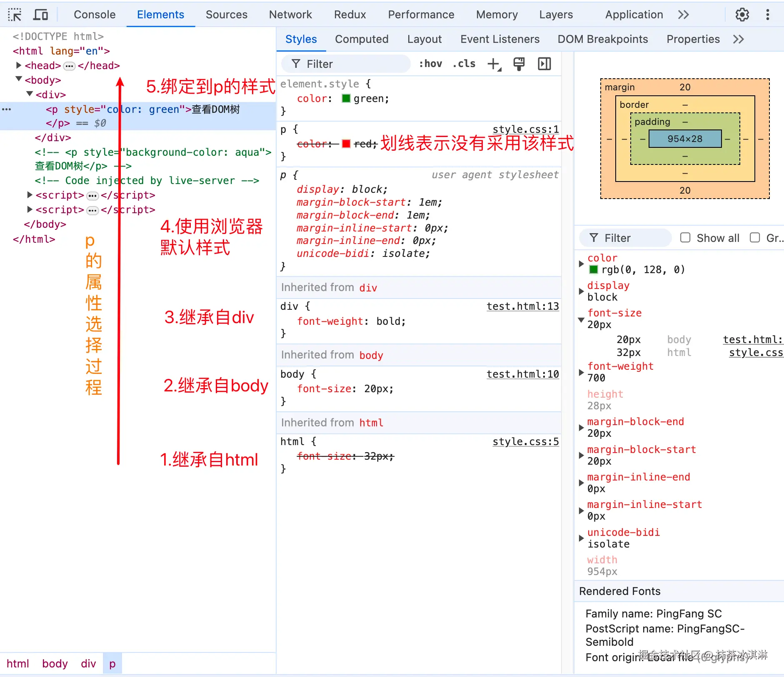
Task: Collapse the body element tree arrow
Action: coord(18,79)
